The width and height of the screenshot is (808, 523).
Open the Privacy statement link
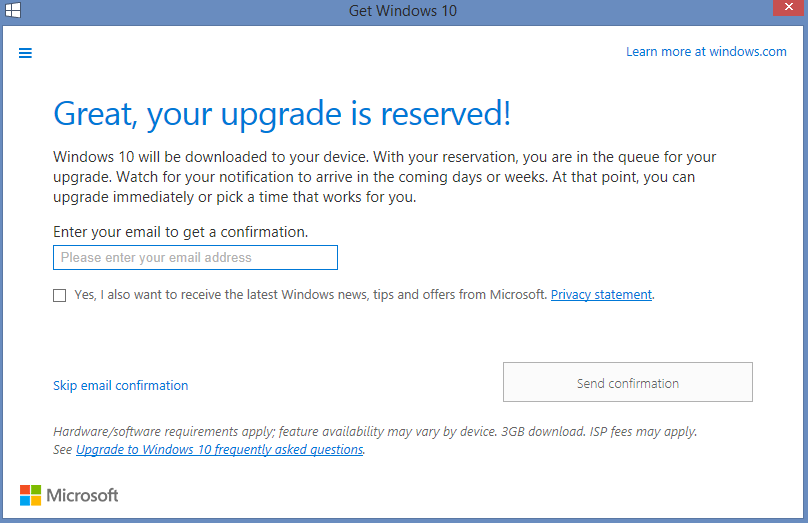pos(601,295)
